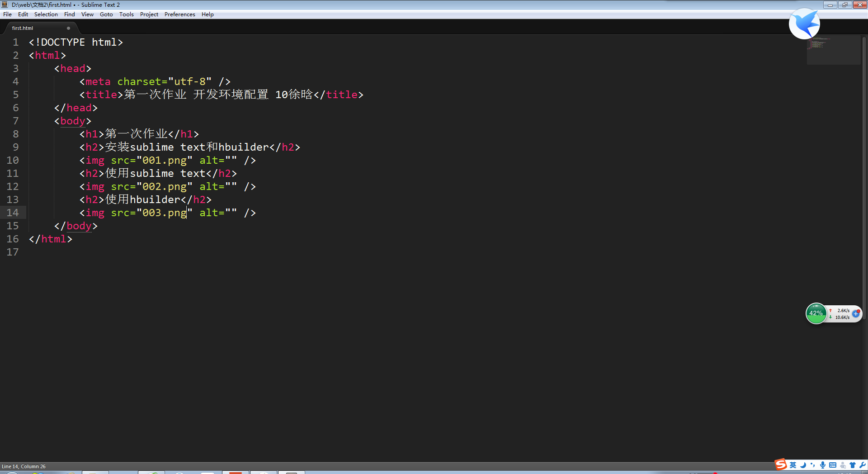Open the Preferences menu

[179, 14]
